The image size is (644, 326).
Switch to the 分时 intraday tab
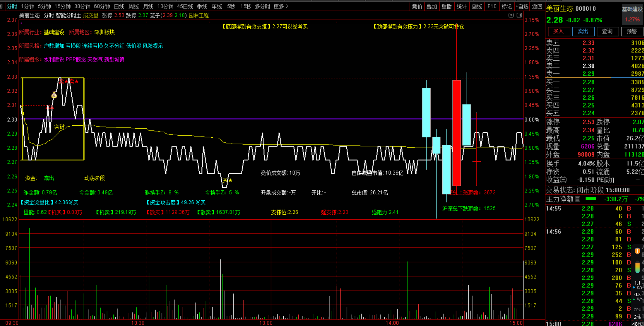12,6
